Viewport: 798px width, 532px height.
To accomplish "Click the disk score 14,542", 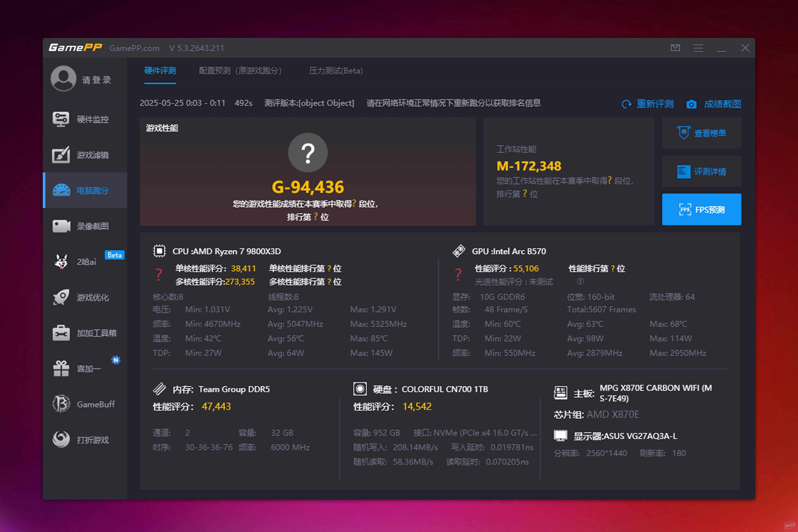I will click(x=417, y=407).
